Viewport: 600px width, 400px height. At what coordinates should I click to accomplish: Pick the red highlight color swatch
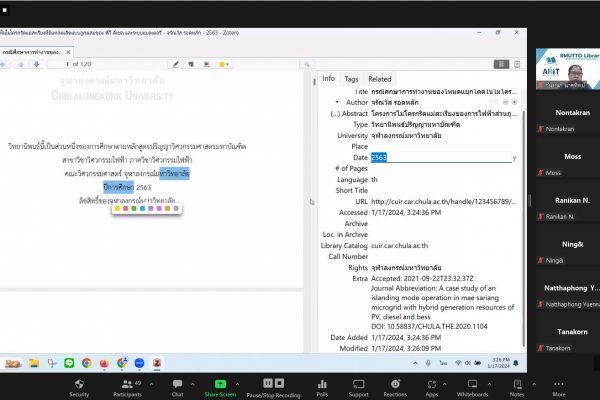(126, 209)
